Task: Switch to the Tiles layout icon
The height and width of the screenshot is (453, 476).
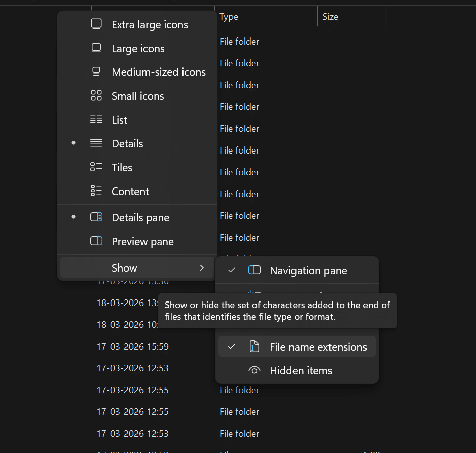Action: coord(96,167)
